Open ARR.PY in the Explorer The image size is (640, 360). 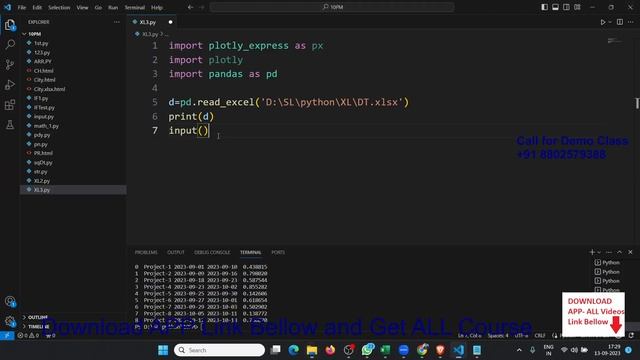42,61
